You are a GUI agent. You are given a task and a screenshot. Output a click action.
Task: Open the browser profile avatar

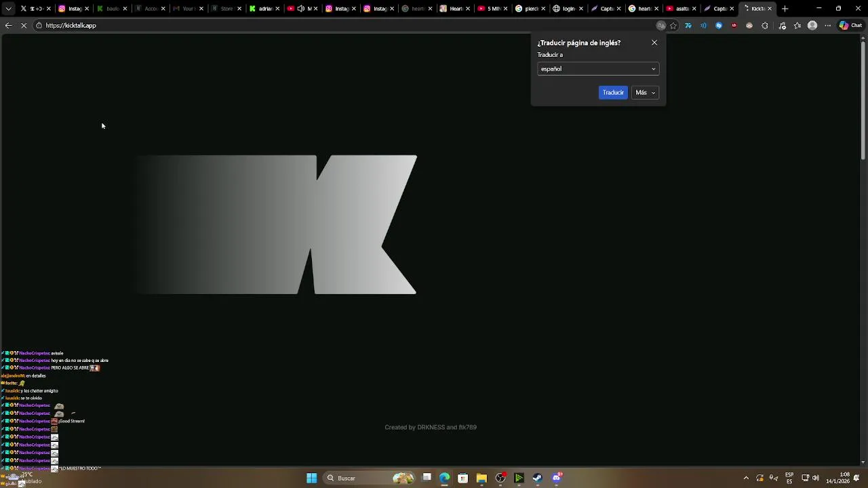(x=812, y=25)
